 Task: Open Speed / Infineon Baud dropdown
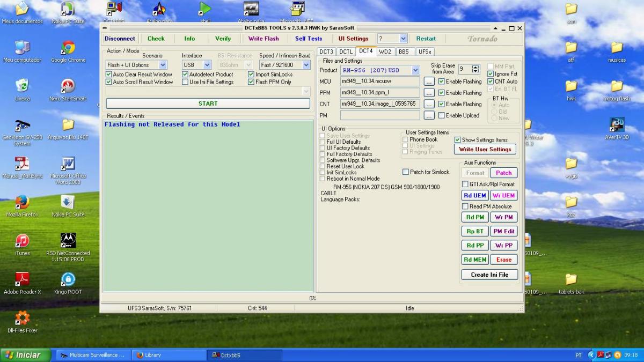pyautogui.click(x=284, y=65)
